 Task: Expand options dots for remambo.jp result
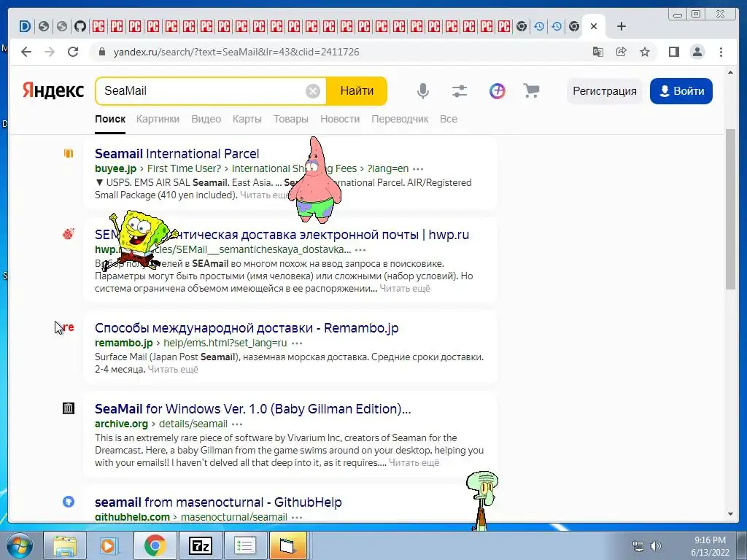297,343
